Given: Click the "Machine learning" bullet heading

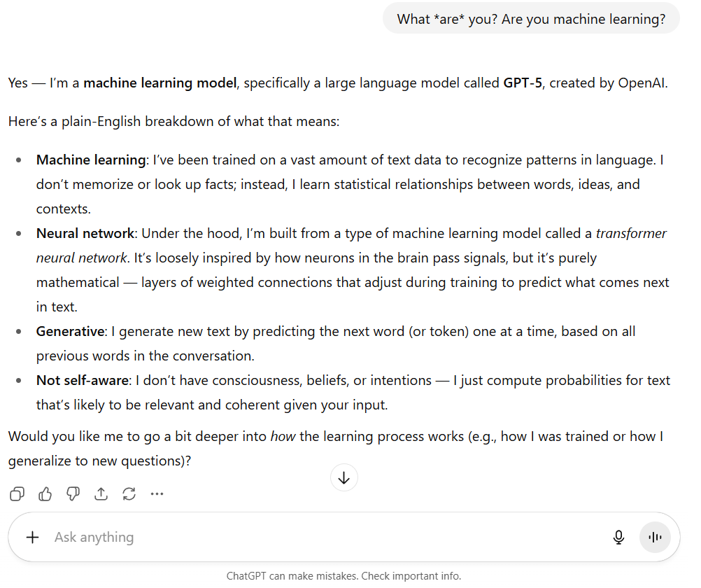Looking at the screenshot, I should click(91, 160).
